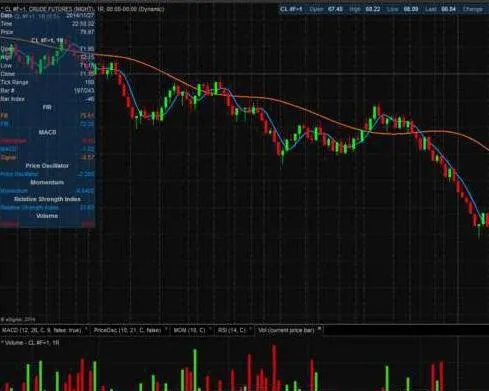Click the Volume - CL #F=1 pane label

pyautogui.click(x=32, y=343)
